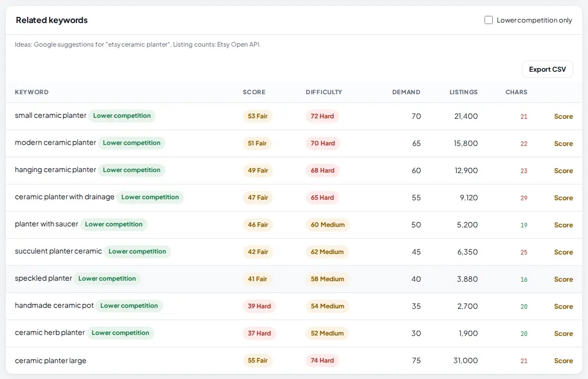Click Score link for speckled planter
588x379 pixels.
click(563, 279)
